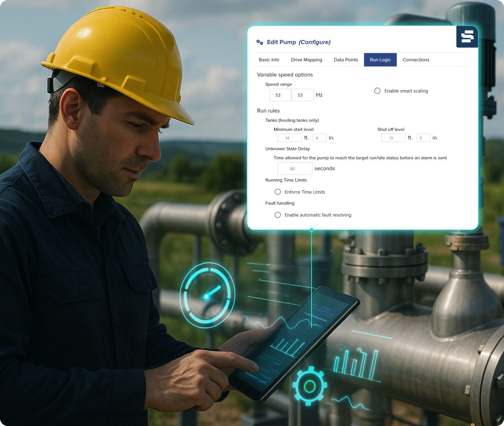
Task: Edit the Unknown State Delay seconds field
Action: pyautogui.click(x=295, y=169)
